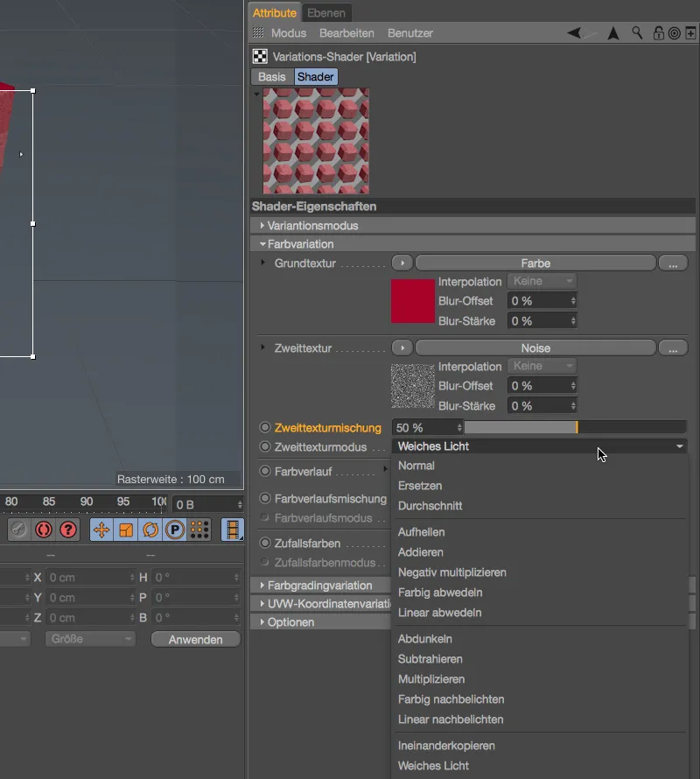Click the red Grundtextur color swatch
700x779 pixels.
(412, 300)
